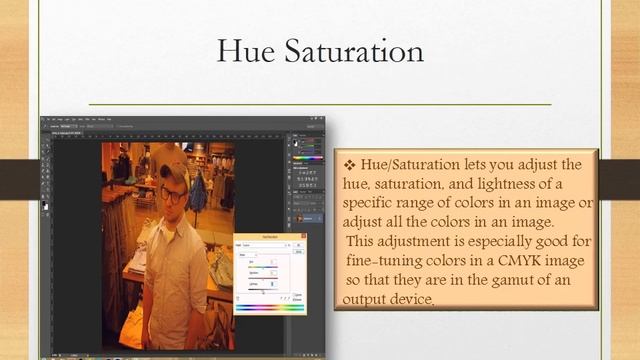Click the first eyedropper in Hue/Saturation dialog
The image size is (640, 360).
click(x=281, y=298)
